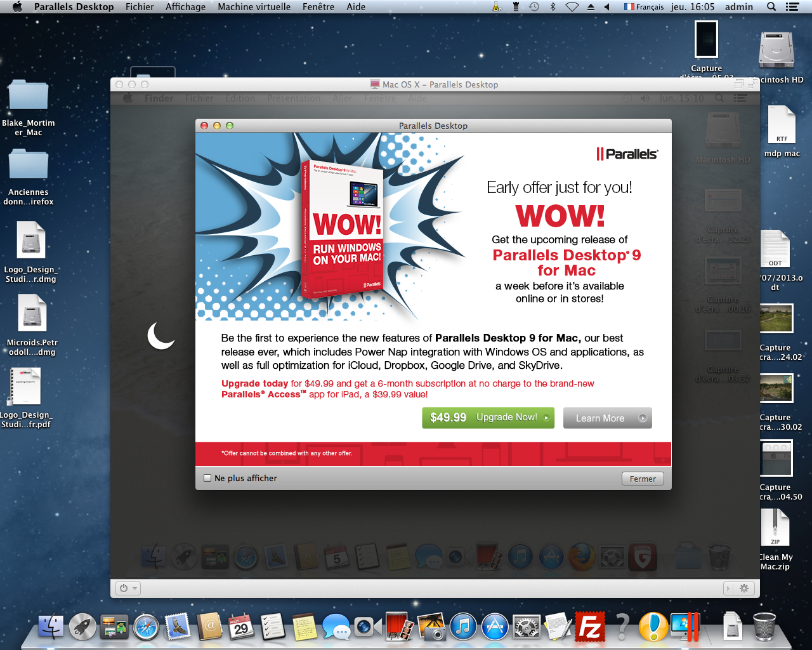Open Messages speech bubble in Dock

pyautogui.click(x=336, y=627)
